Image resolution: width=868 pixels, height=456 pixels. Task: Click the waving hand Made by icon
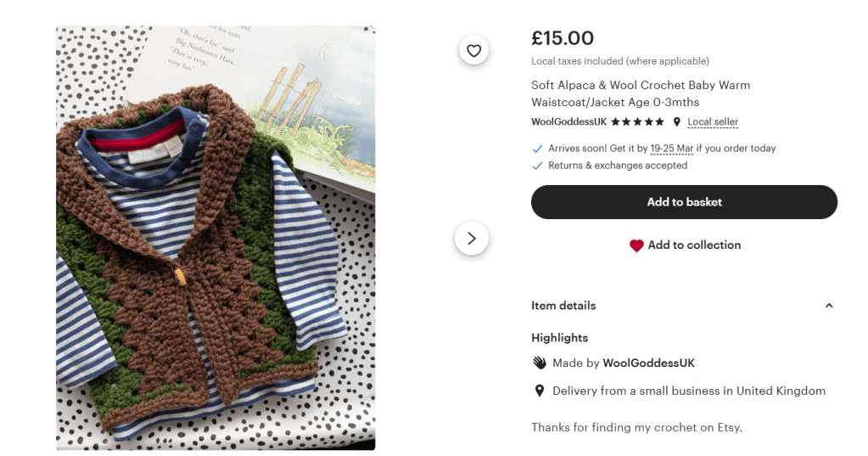pyautogui.click(x=539, y=363)
